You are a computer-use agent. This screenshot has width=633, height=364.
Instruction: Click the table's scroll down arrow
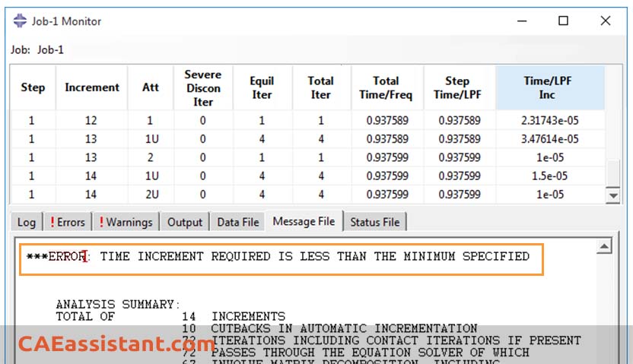tap(613, 196)
